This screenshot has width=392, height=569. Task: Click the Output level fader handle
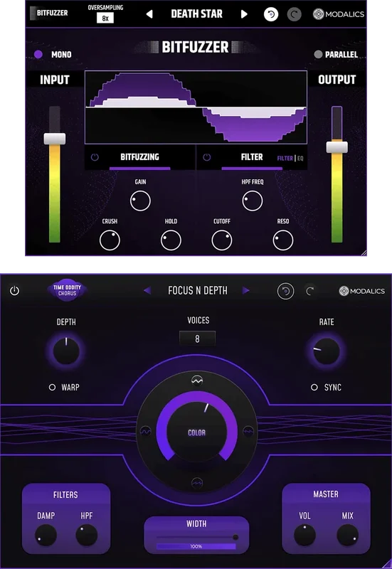point(337,147)
